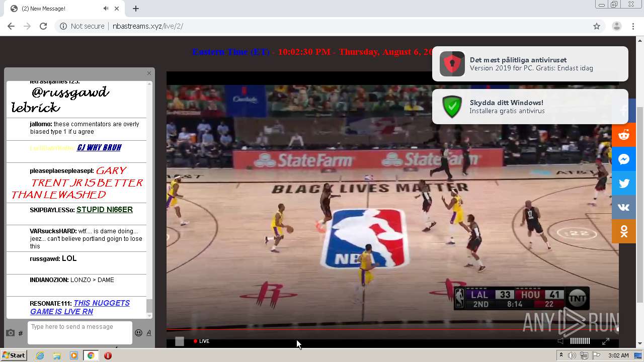View the Not secure site info
This screenshot has height=362, width=644.
pyautogui.click(x=82, y=26)
